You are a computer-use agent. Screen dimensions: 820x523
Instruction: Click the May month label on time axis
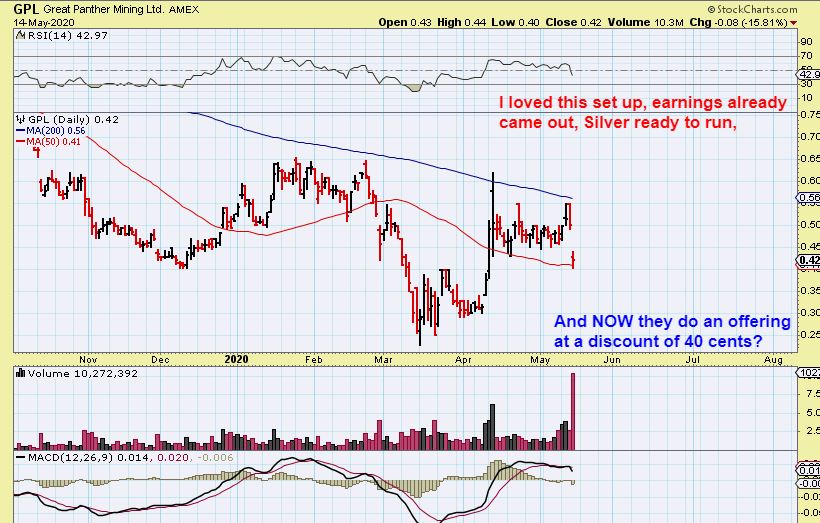pos(540,360)
